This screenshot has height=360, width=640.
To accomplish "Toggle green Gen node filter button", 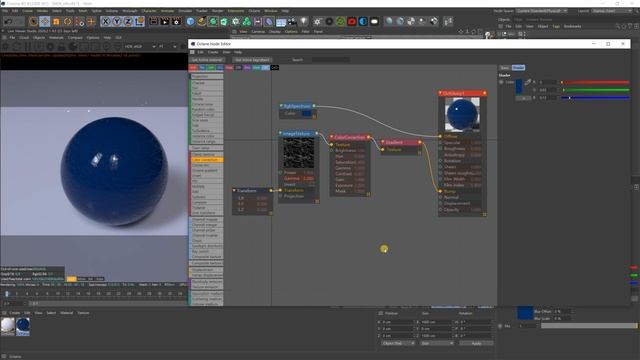I will (x=211, y=67).
